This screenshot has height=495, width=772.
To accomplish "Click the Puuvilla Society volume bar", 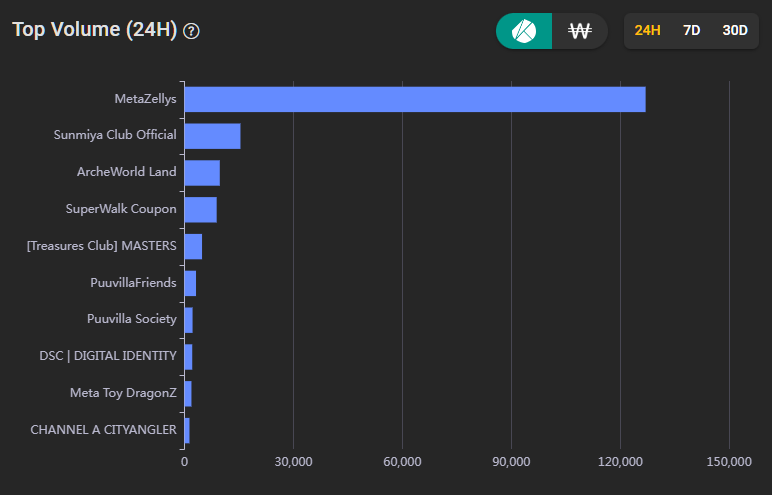I will [x=189, y=320].
